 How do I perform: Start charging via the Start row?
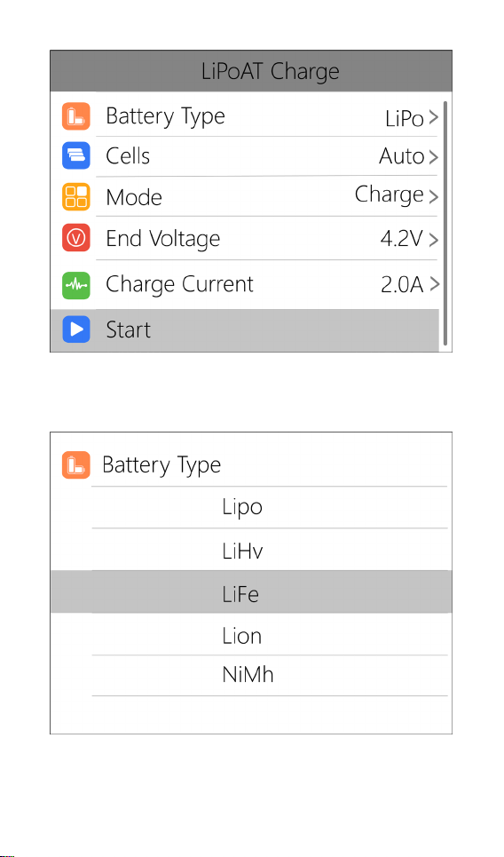[245, 330]
